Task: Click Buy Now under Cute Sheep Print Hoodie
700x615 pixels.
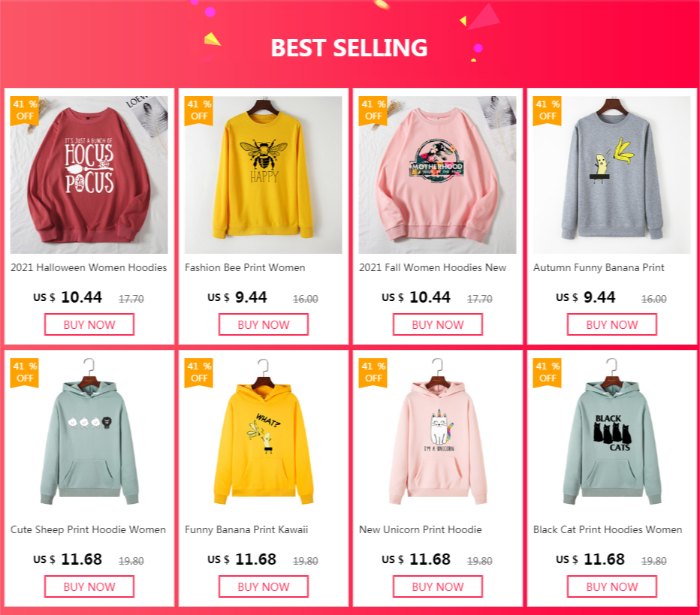Action: [89, 586]
